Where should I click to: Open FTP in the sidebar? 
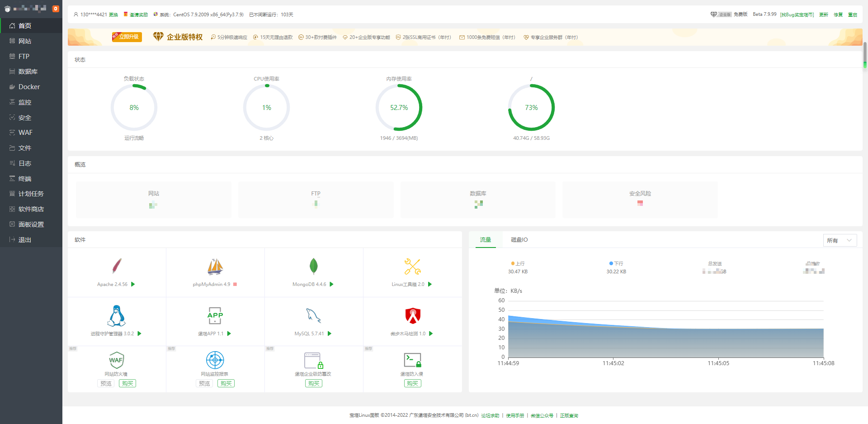[x=31, y=57]
